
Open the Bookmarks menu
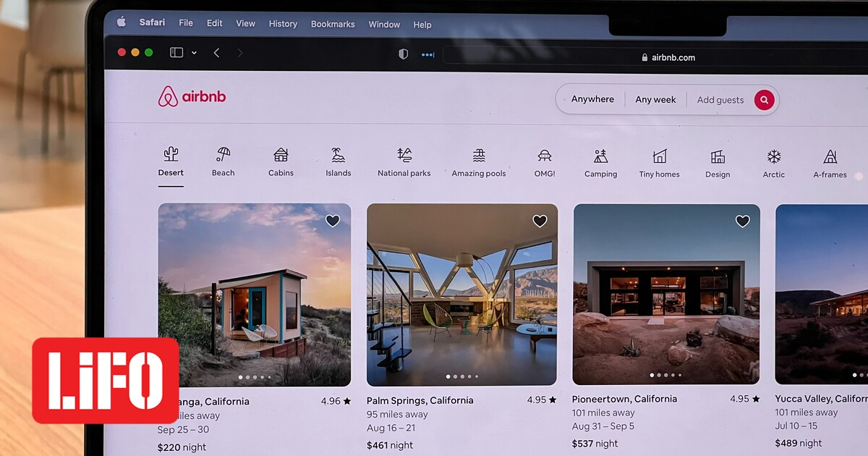333,23
